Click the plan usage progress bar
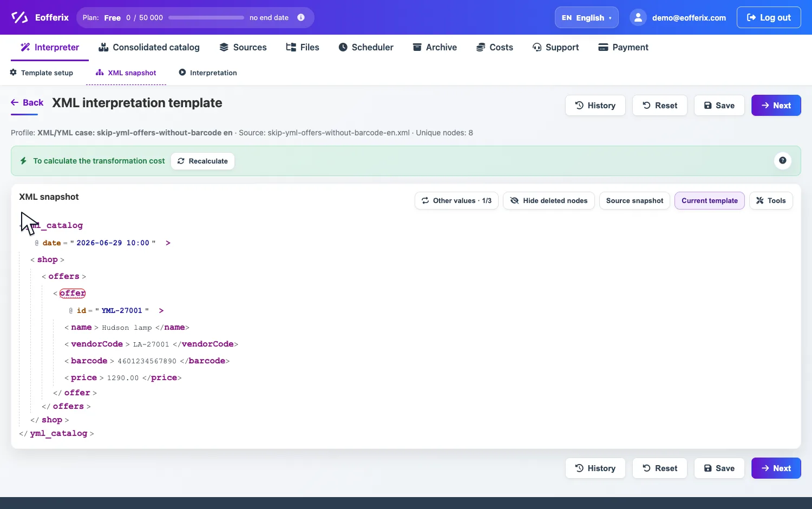This screenshot has height=509, width=812. [206, 17]
